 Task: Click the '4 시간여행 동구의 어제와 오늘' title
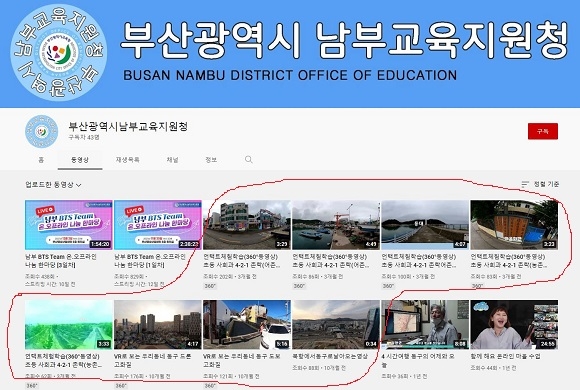point(418,360)
